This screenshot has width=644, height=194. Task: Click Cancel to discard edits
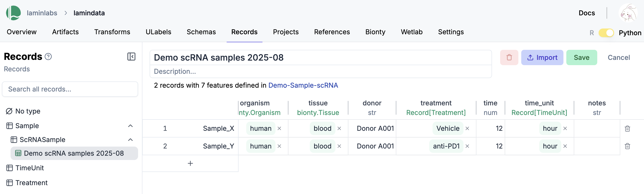(x=619, y=57)
